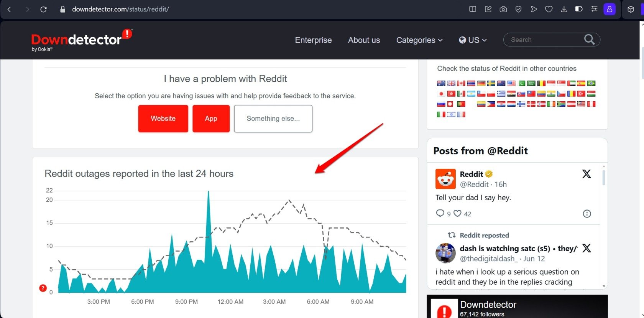Click the search magnifier icon
Image resolution: width=644 pixels, height=318 pixels.
coord(590,40)
